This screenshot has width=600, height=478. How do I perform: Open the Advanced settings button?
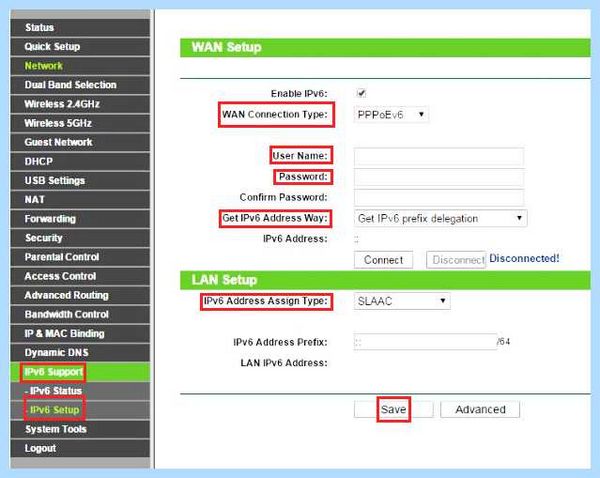pyautogui.click(x=480, y=409)
